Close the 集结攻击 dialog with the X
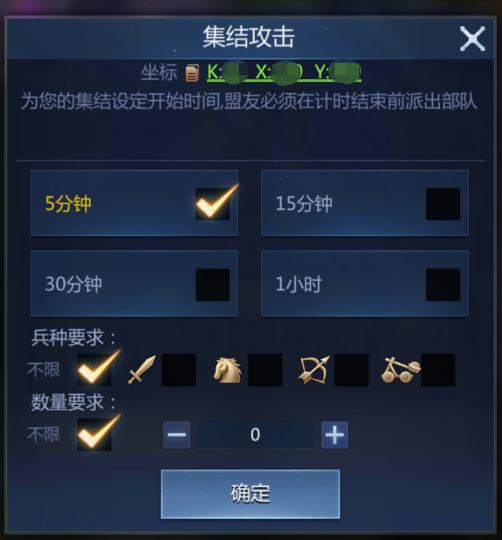502x540 pixels. [x=472, y=39]
